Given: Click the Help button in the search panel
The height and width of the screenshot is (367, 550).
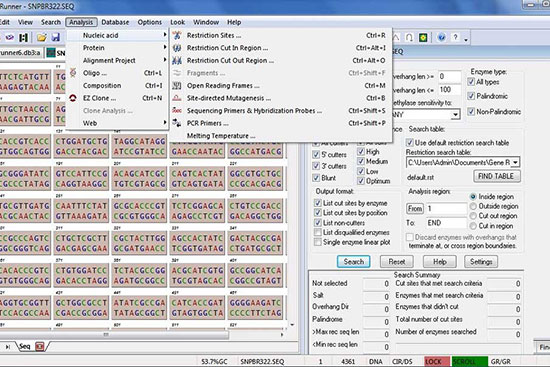Looking at the screenshot, I should point(440,262).
